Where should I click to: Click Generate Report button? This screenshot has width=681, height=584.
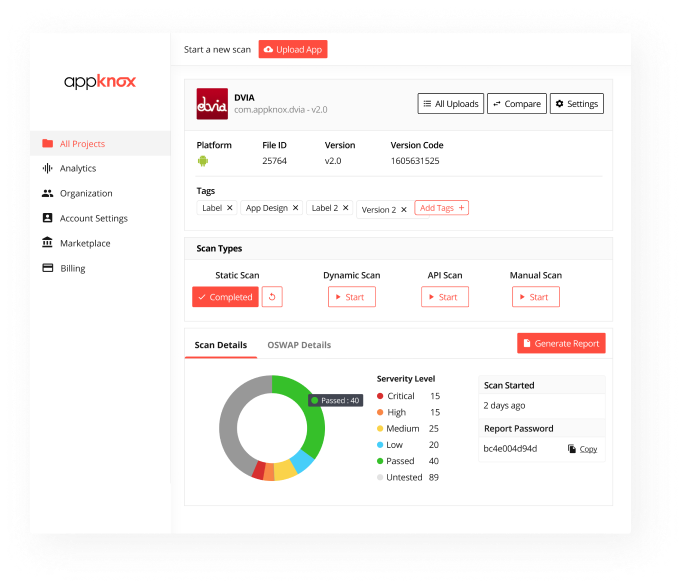pyautogui.click(x=561, y=343)
